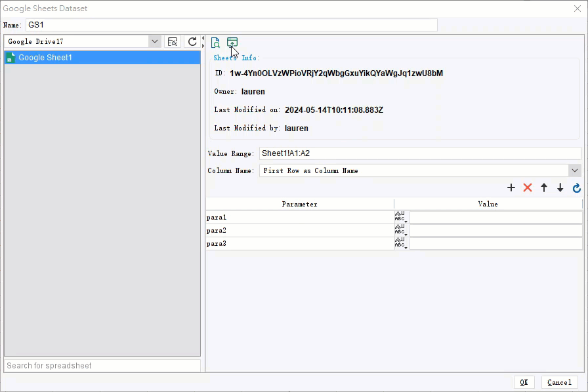
Task: Click the edit connection icon beside Google Drive17
Action: tap(173, 41)
